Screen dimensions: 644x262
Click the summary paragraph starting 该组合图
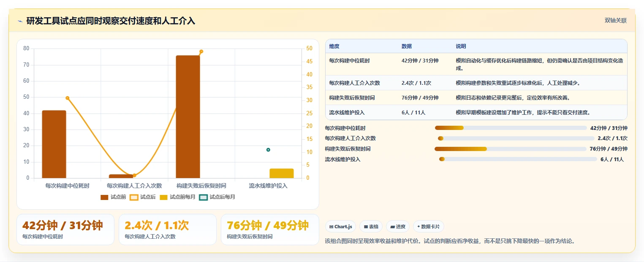tap(450, 241)
